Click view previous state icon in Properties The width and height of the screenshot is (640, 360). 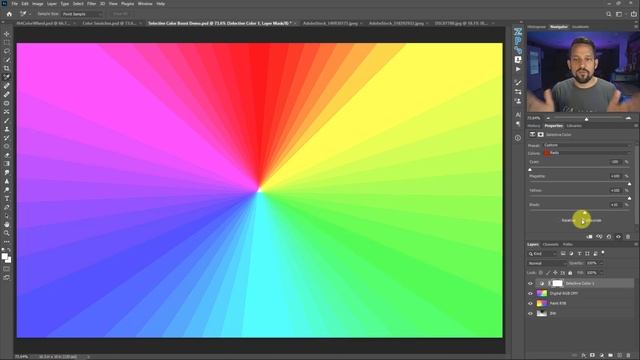click(599, 237)
